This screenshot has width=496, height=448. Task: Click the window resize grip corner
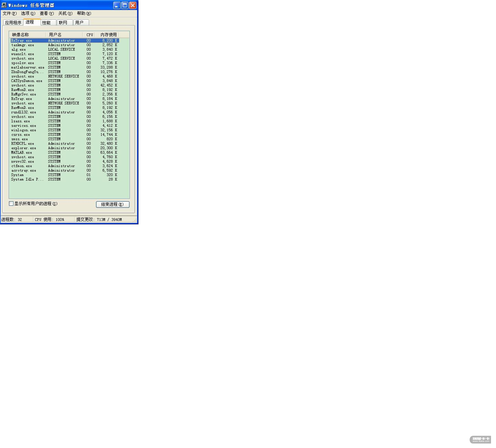[135, 221]
